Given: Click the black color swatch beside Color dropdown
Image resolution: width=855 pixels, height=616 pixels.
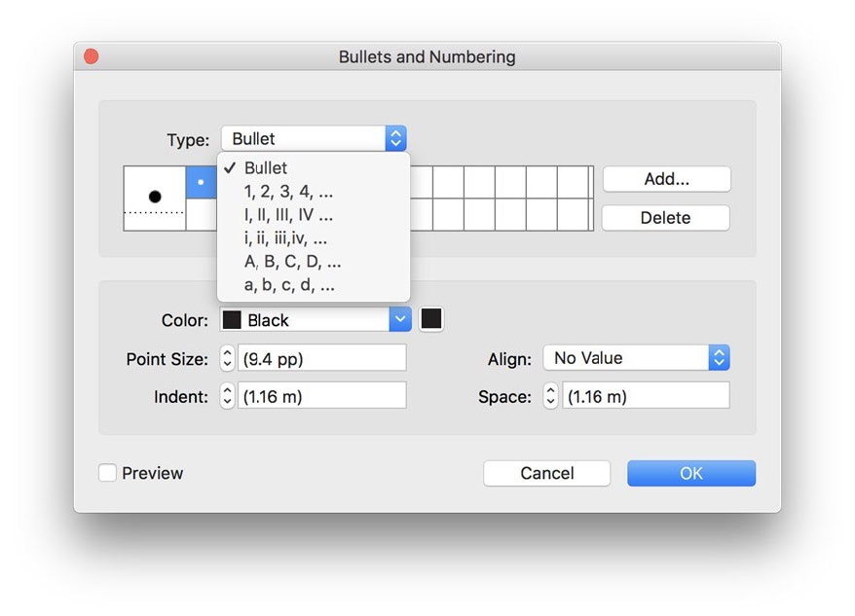Looking at the screenshot, I should click(431, 319).
